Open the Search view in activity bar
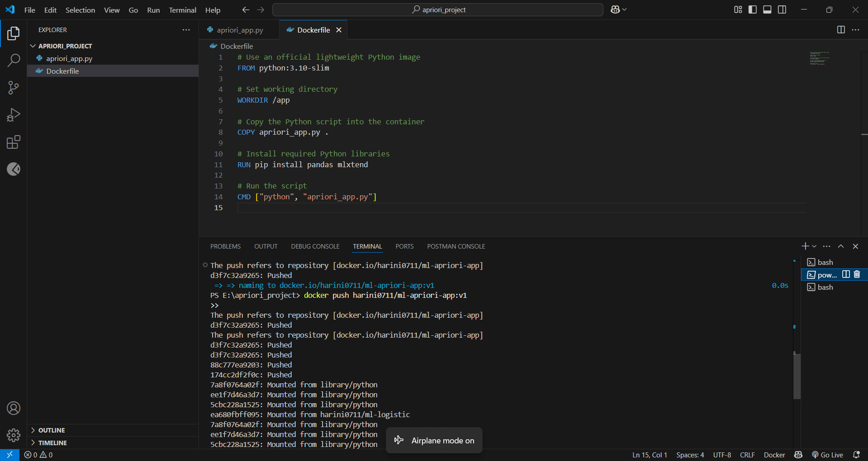The height and width of the screenshot is (461, 868). 14,61
